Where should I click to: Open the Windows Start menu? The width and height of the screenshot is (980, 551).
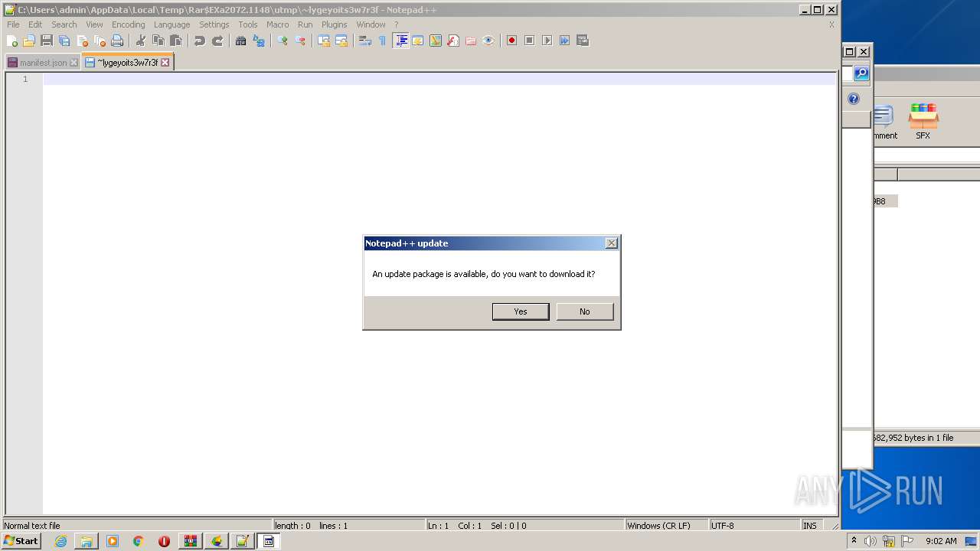point(21,541)
